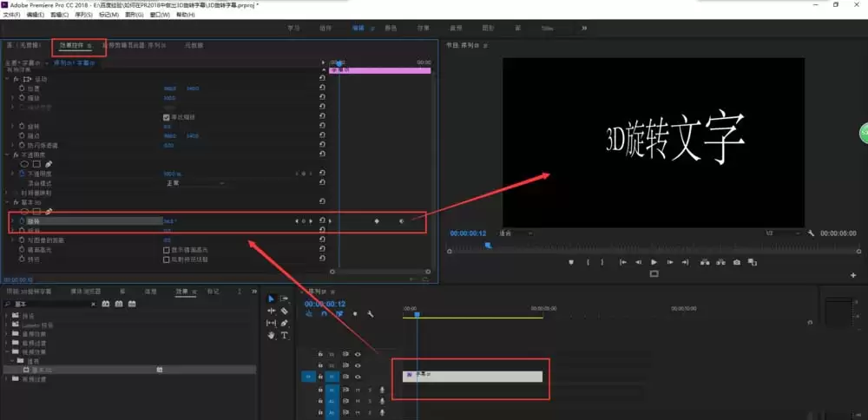This screenshot has height=420, width=868.
Task: Open timeline display settings wrench
Action: 371,314
